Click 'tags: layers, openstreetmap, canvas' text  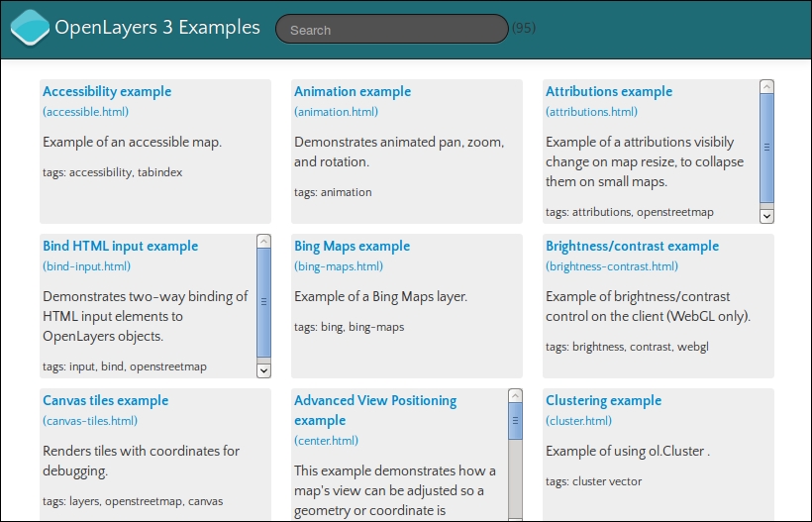coord(133,502)
